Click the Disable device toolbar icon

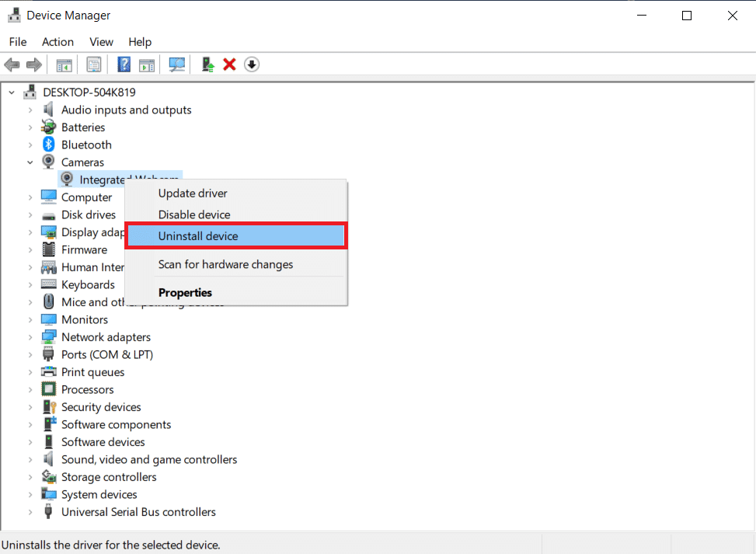[x=251, y=64]
